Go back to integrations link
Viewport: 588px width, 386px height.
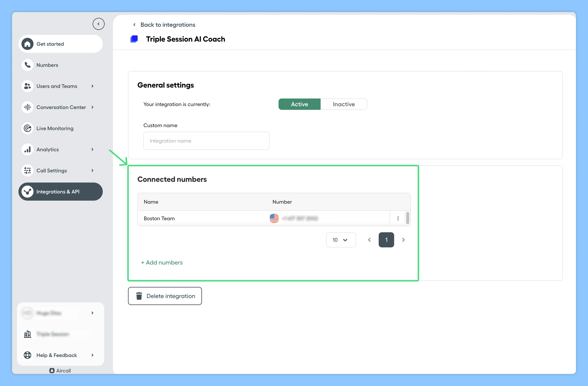pos(168,24)
